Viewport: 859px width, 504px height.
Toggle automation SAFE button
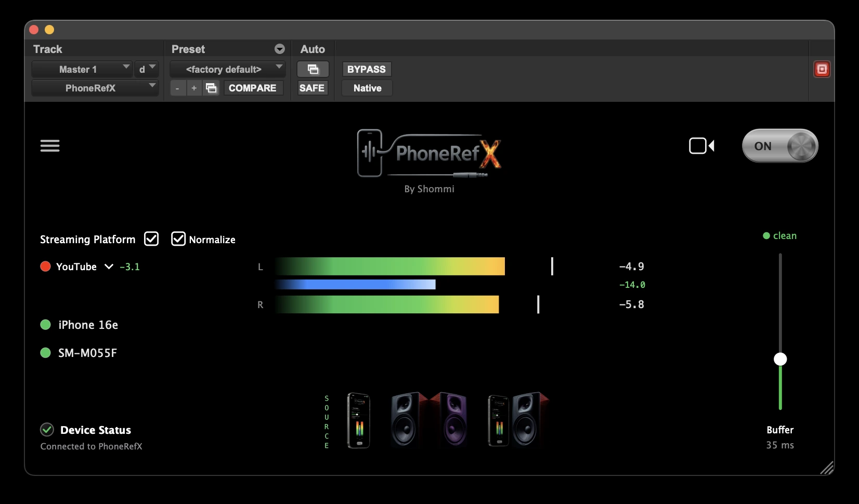coord(312,88)
